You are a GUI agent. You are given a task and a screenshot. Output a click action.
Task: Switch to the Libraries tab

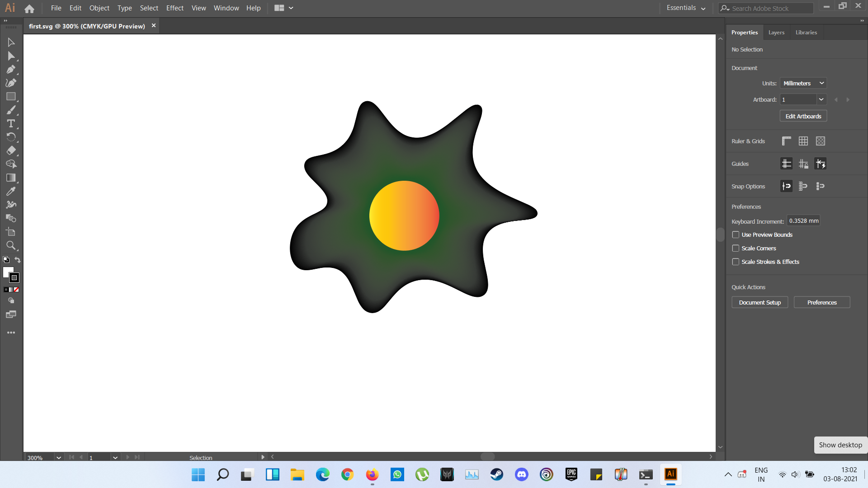pos(806,33)
